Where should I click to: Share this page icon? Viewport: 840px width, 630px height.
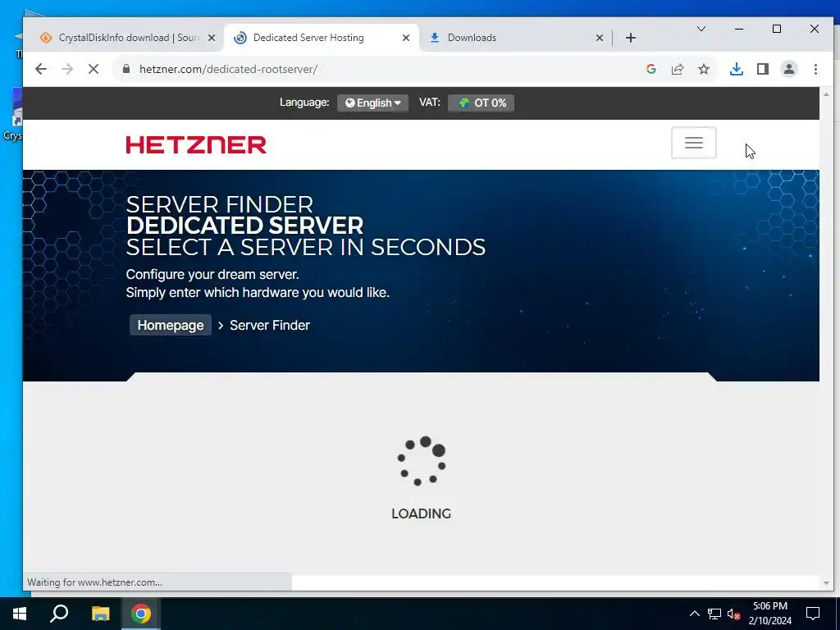click(x=677, y=69)
